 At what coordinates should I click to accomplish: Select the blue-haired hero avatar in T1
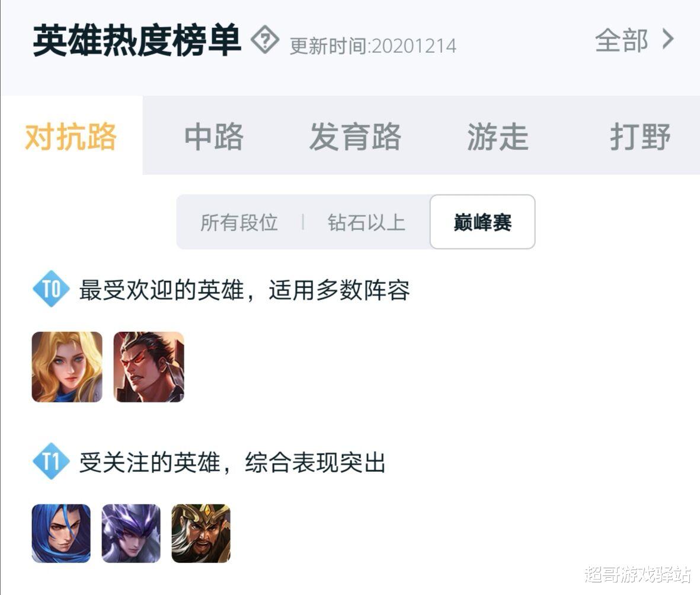click(61, 533)
